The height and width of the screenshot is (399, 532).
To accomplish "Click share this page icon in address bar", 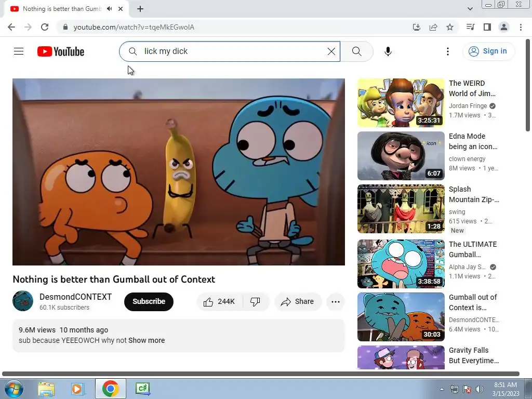I will (433, 27).
